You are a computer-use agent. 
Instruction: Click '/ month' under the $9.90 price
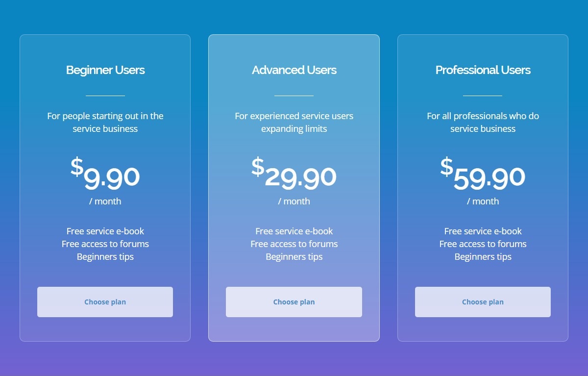click(x=105, y=201)
